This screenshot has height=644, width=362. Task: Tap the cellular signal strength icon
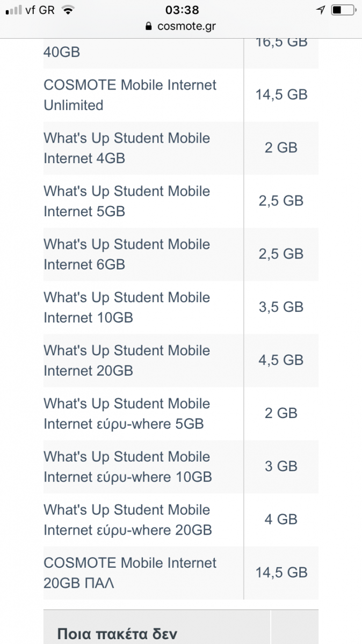tap(13, 10)
